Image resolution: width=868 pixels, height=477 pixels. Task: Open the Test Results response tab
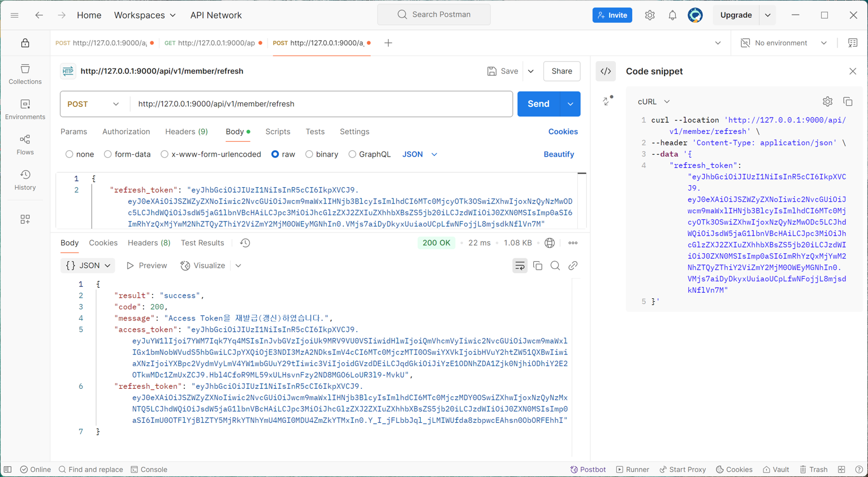pos(202,243)
